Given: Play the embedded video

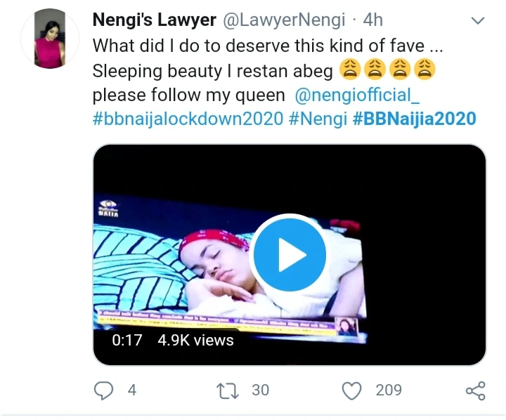Looking at the screenshot, I should [x=289, y=255].
